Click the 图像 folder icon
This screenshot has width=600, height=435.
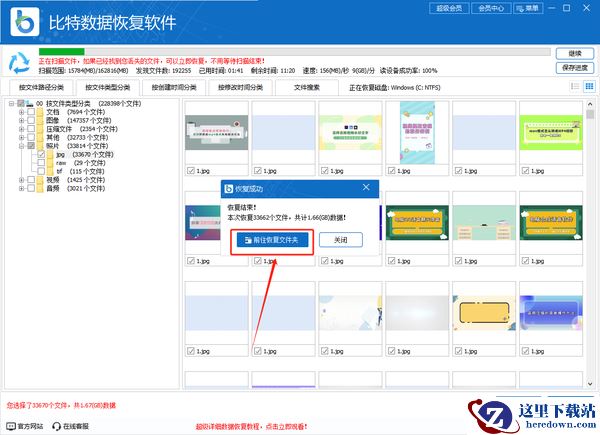tap(40, 121)
